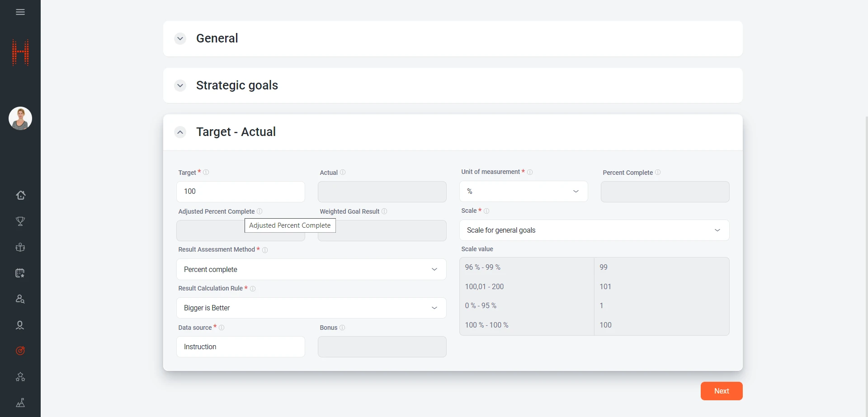This screenshot has width=868, height=417.
Task: Click the person reading book icon
Action: pyautogui.click(x=20, y=247)
